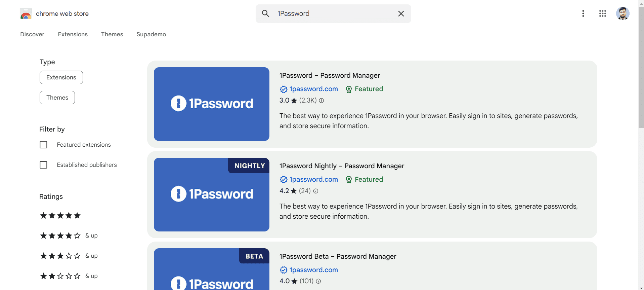Click the Chrome Web Store logo
The image size is (644, 290).
[26, 14]
